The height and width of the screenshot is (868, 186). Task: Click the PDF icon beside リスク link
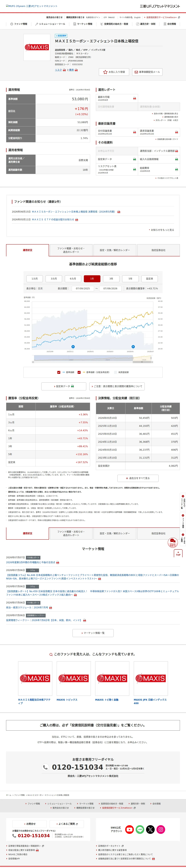tap(64, 70)
